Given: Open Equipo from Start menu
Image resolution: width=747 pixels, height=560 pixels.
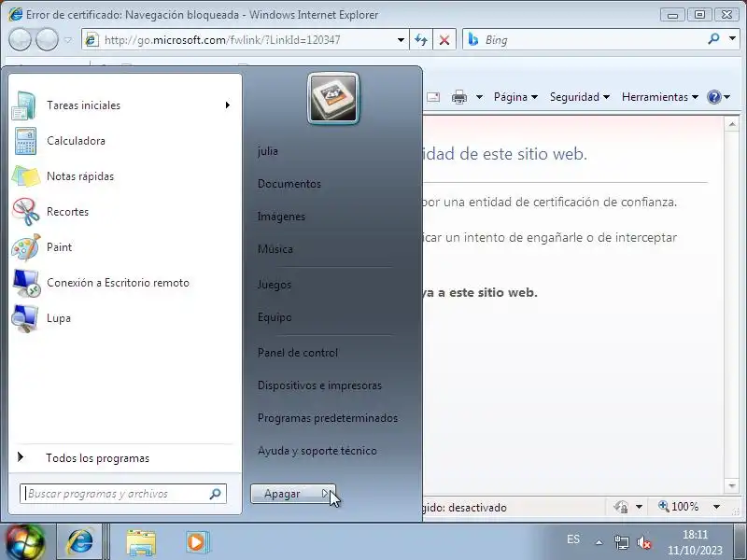Looking at the screenshot, I should pos(275,317).
